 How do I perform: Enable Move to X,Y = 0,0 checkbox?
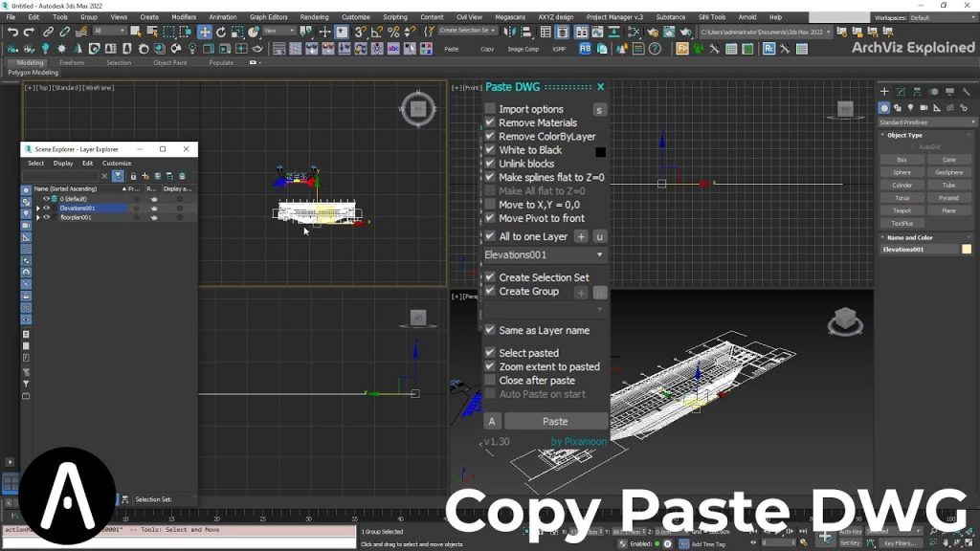click(490, 205)
